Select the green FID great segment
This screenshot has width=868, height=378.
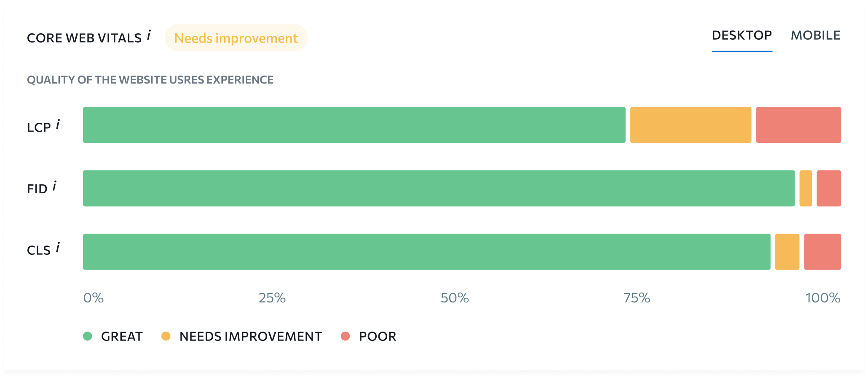pyautogui.click(x=439, y=188)
